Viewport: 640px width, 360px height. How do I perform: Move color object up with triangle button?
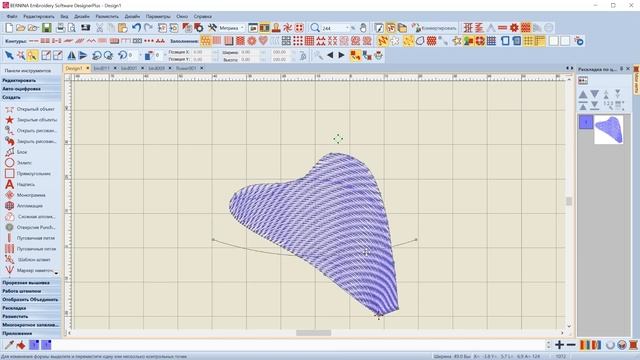583,94
